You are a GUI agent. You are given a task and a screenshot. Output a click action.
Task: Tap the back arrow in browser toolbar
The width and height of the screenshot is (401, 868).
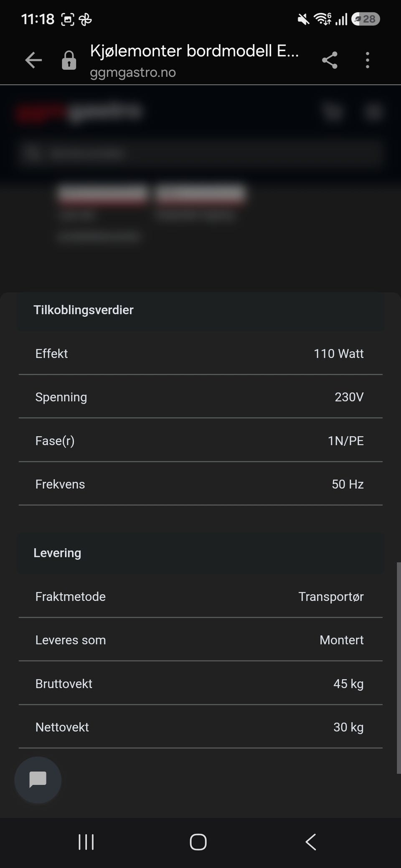click(33, 61)
